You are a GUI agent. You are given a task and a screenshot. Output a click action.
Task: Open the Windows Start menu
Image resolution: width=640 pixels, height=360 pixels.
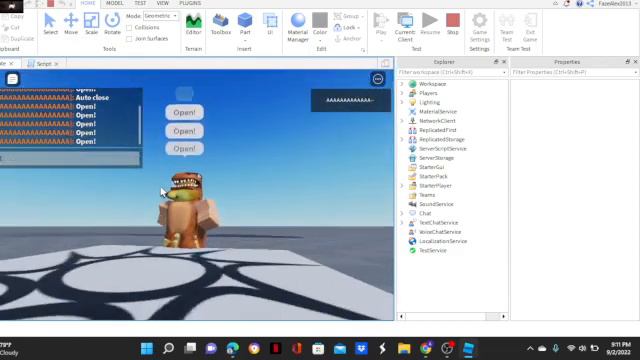(x=147, y=349)
